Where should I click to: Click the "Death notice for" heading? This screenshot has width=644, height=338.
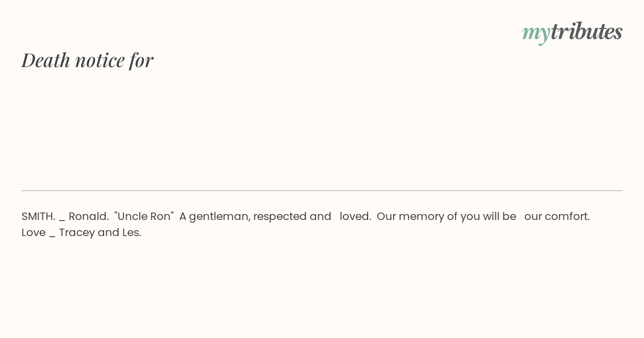click(x=87, y=60)
